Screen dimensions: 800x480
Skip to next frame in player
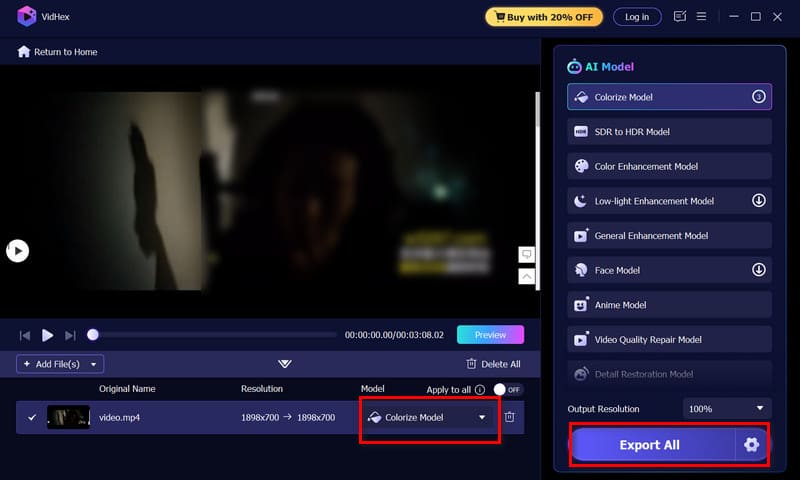70,335
